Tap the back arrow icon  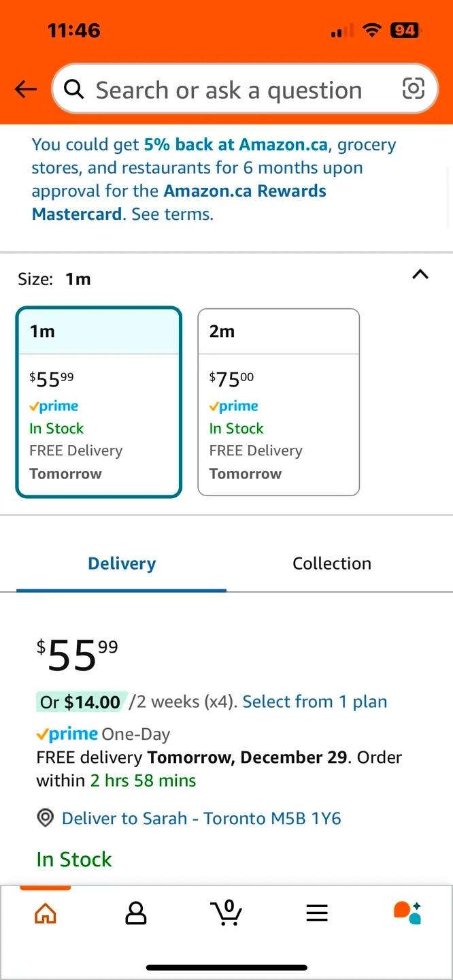(26, 89)
